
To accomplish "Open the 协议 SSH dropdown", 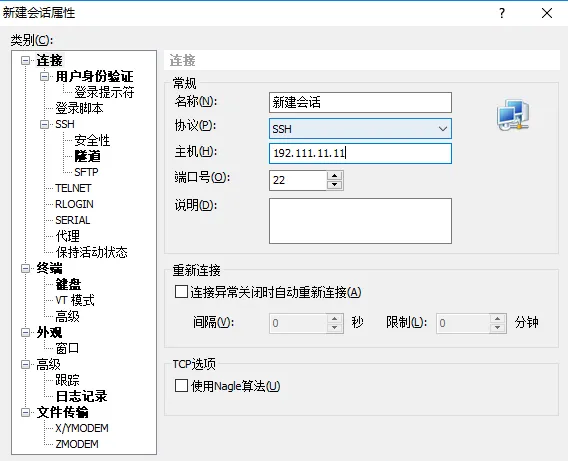I will (360, 129).
